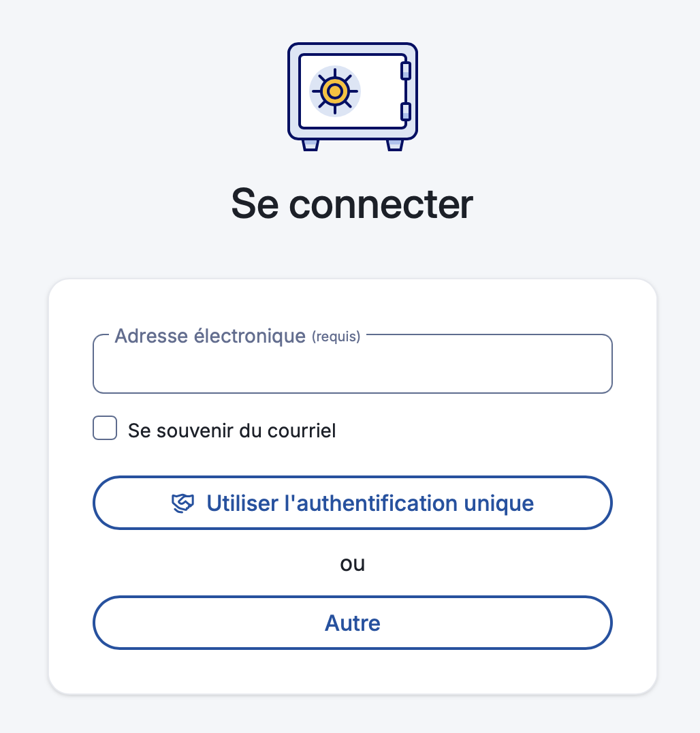Viewport: 700px width, 733px height.
Task: Click the "(requis)" indicator text
Action: tap(336, 337)
